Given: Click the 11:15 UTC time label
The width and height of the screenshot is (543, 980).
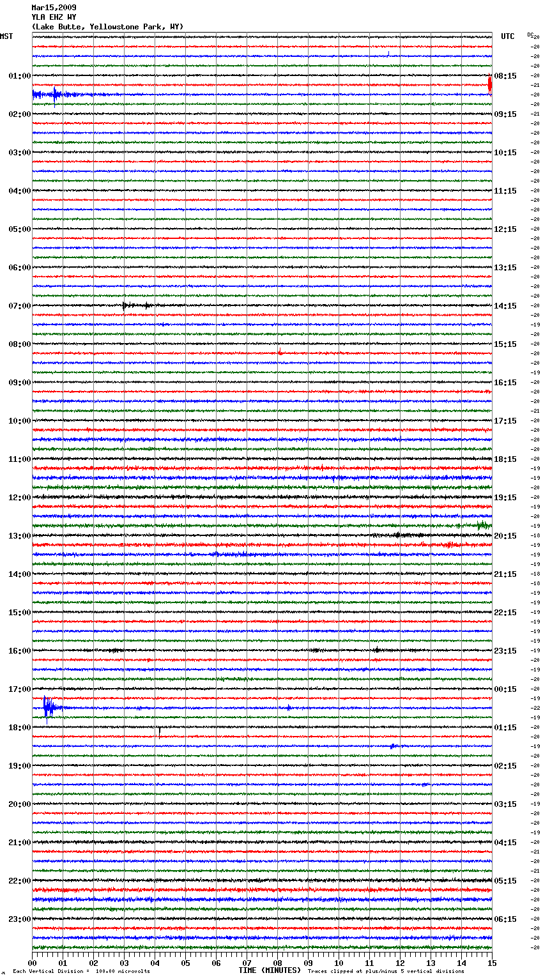Looking at the screenshot, I should point(505,191).
